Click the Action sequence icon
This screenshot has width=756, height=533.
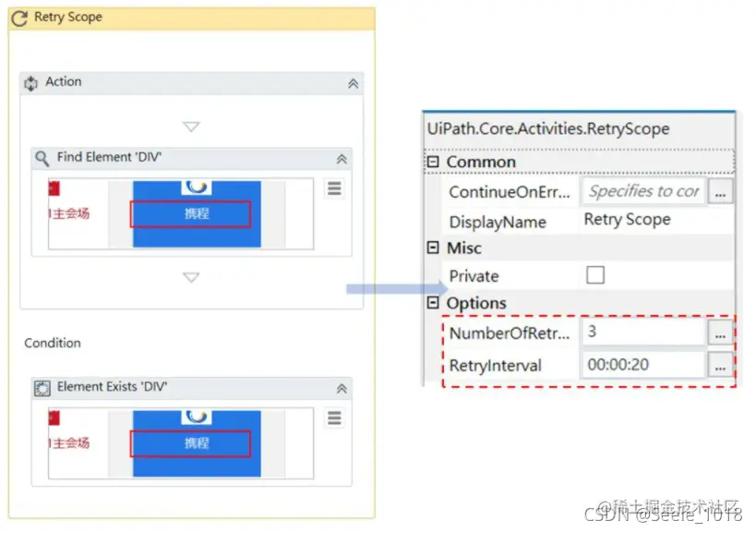[31, 83]
